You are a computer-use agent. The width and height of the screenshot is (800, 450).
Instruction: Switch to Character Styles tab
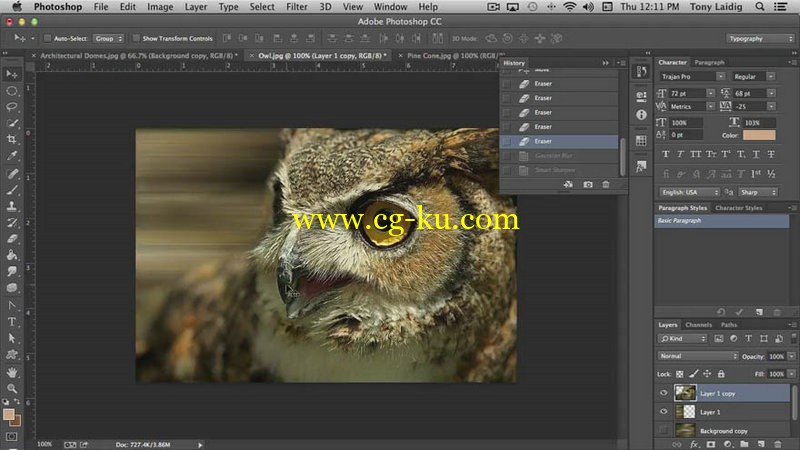738,208
